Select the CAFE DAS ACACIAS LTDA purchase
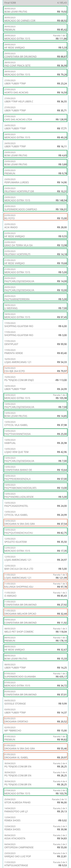The height and width of the screenshot is (868, 71). pos(35,118)
